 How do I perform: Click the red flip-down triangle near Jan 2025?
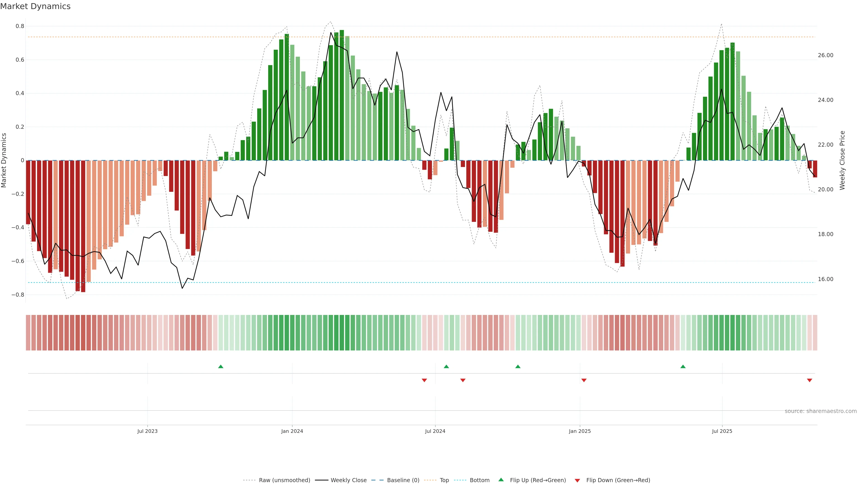[584, 380]
